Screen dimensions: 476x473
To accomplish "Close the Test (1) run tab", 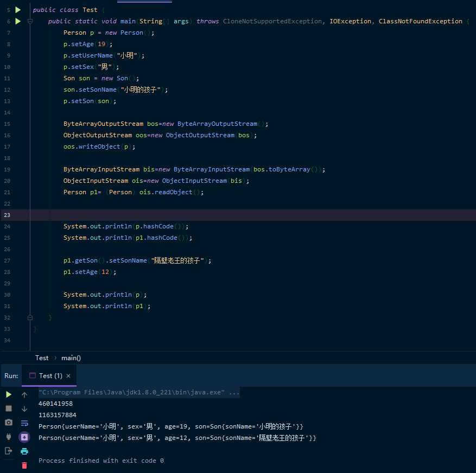I will click(x=68, y=376).
